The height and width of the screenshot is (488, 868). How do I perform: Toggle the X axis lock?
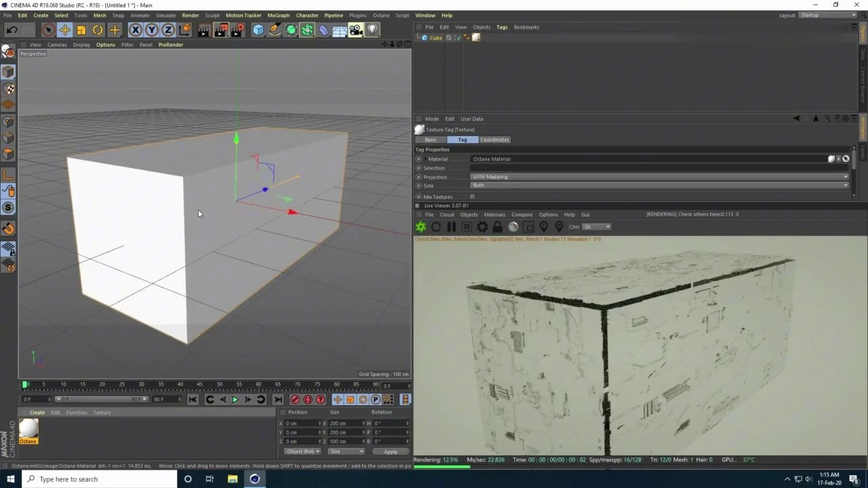click(135, 29)
